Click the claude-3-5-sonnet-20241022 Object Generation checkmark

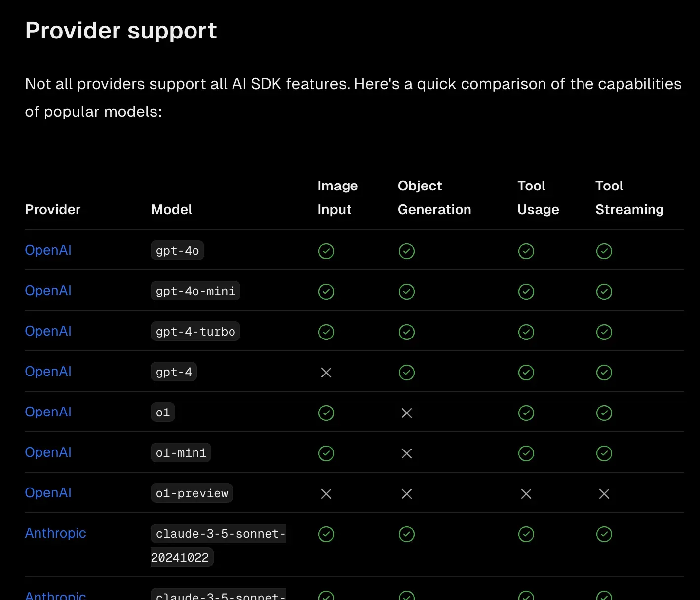(407, 534)
